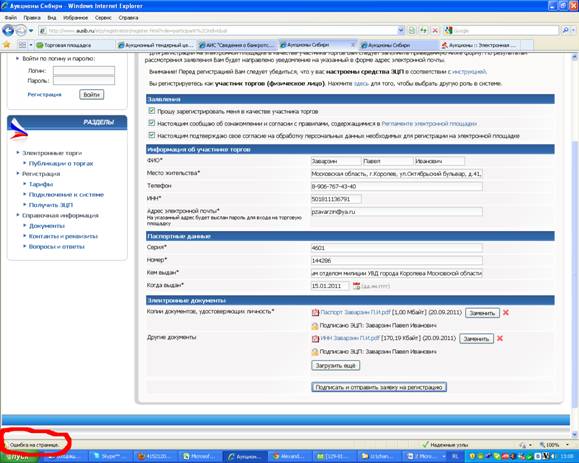Click the Телефон input field
This screenshot has width=579, height=463.
(x=397, y=186)
